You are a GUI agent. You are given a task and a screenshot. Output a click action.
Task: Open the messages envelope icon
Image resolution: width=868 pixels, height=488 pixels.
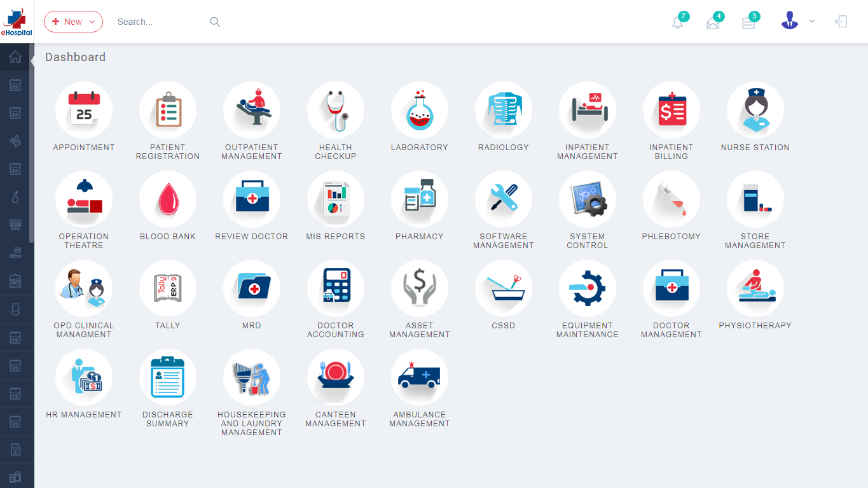coord(713,23)
